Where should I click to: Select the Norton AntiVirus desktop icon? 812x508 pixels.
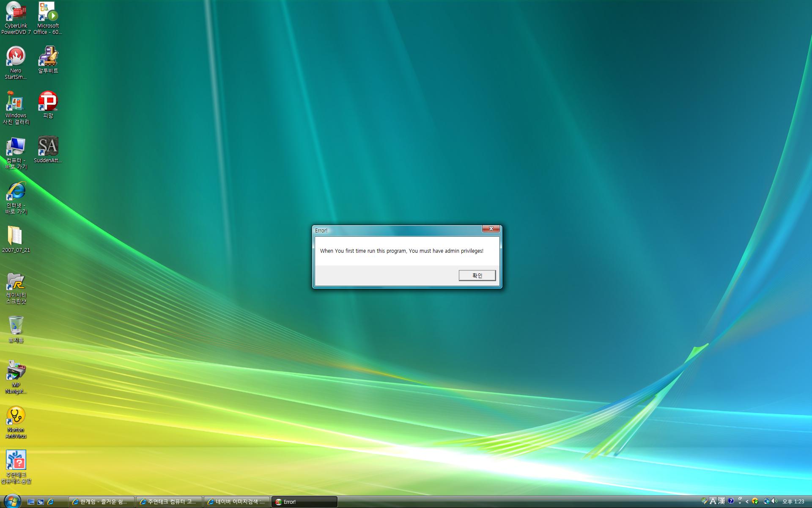16,422
